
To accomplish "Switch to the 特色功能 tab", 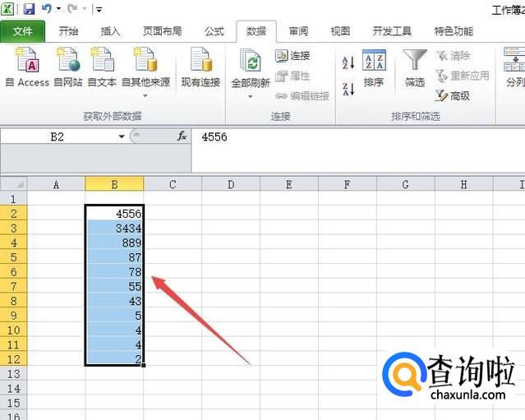I will pos(454,31).
